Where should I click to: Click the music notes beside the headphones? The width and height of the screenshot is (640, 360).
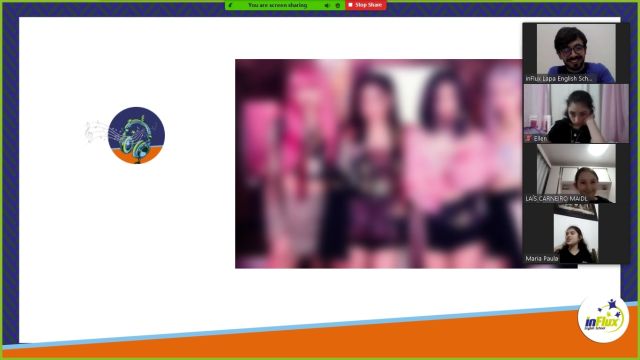96,131
